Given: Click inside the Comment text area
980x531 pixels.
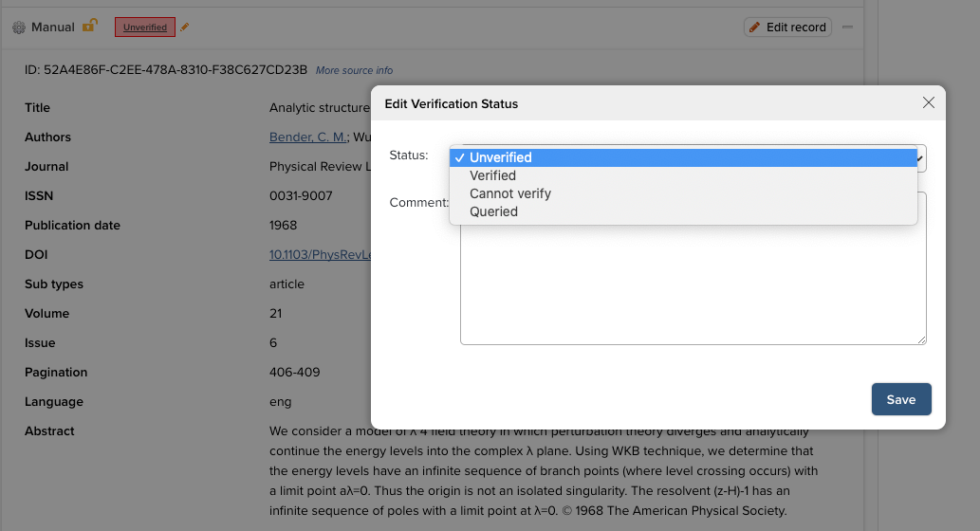Looking at the screenshot, I should pos(693,284).
